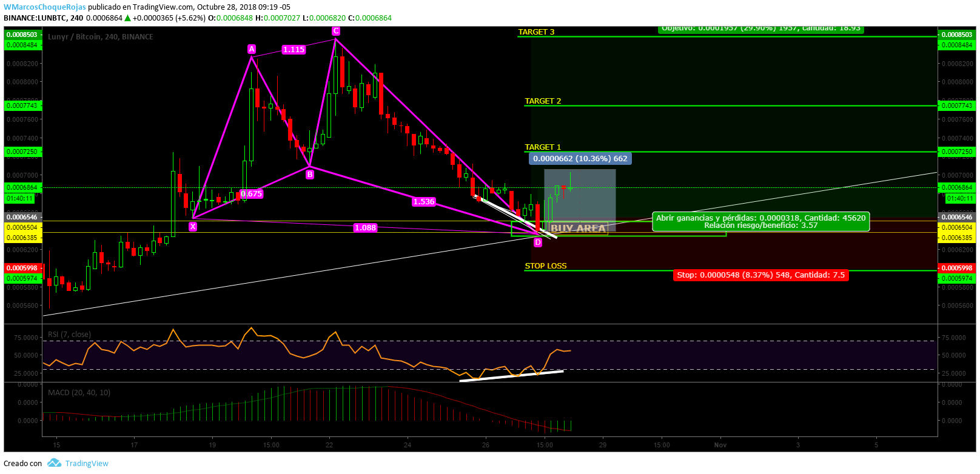Click the 0.675 ratio label
The image size is (980, 474).
pos(252,194)
